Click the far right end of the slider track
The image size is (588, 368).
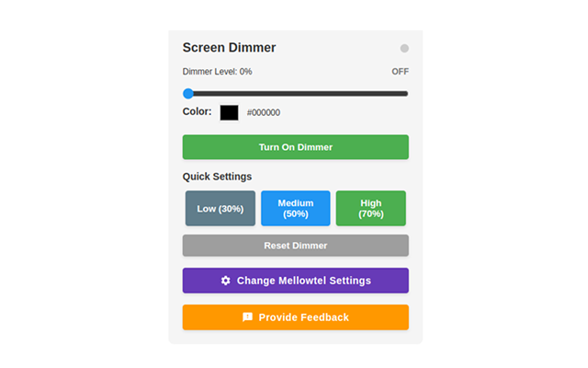(x=406, y=93)
